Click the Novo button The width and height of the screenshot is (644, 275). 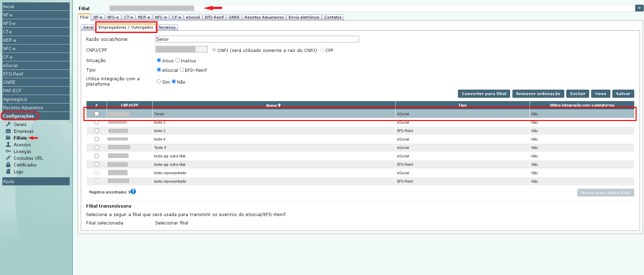pos(601,94)
